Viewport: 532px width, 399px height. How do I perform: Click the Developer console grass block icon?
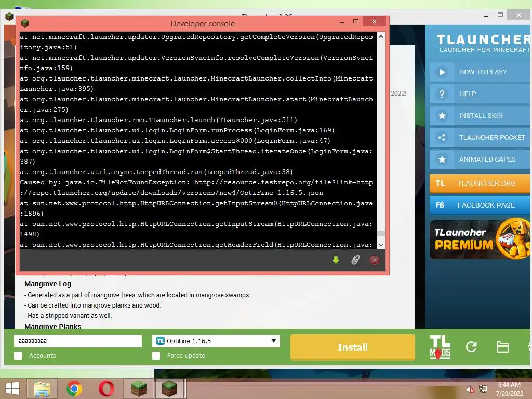click(x=25, y=23)
